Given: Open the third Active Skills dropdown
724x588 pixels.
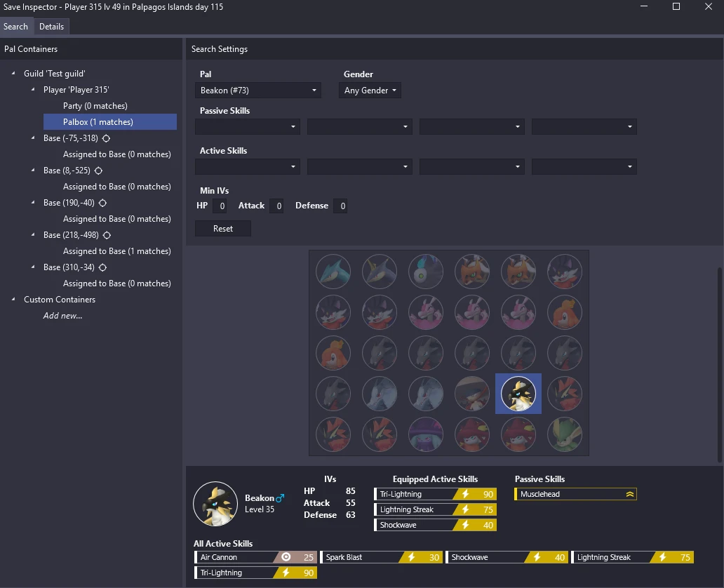Looking at the screenshot, I should (472, 167).
